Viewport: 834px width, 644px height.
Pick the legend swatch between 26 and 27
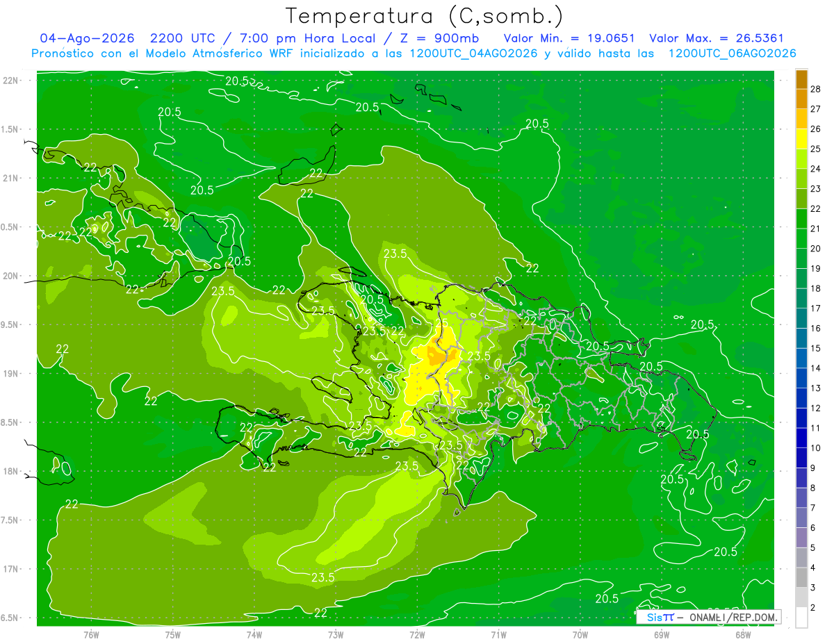click(x=801, y=119)
